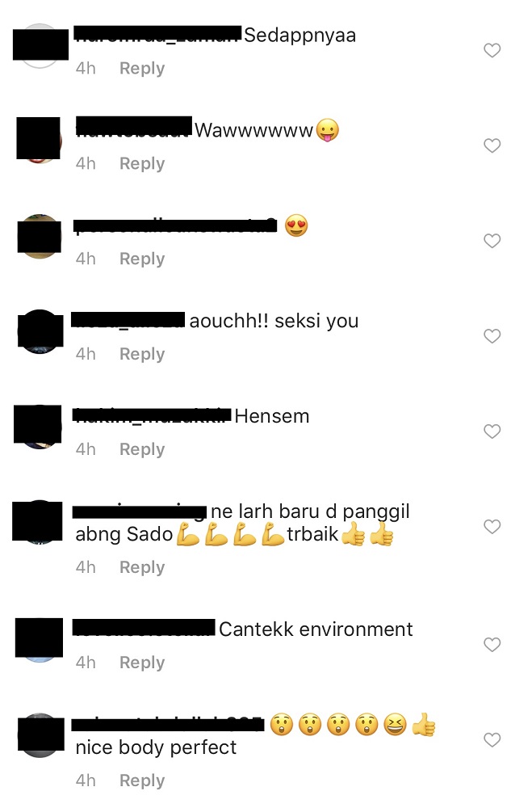Viewport: 532px width, 808px height.
Task: Reply to "aouchh!! seksi you" comment
Action: point(142,354)
